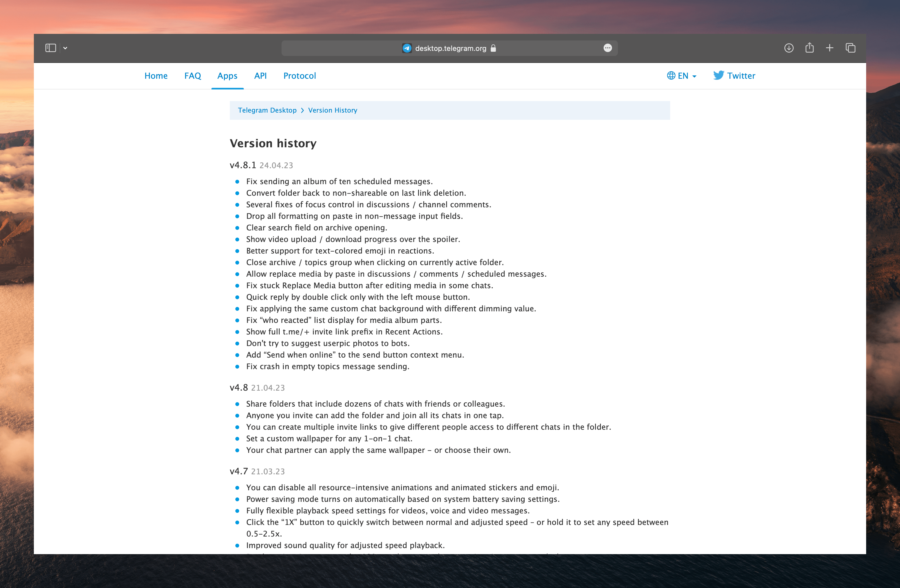This screenshot has height=588, width=900.
Task: Open a new tab with the plus icon
Action: pyautogui.click(x=830, y=48)
